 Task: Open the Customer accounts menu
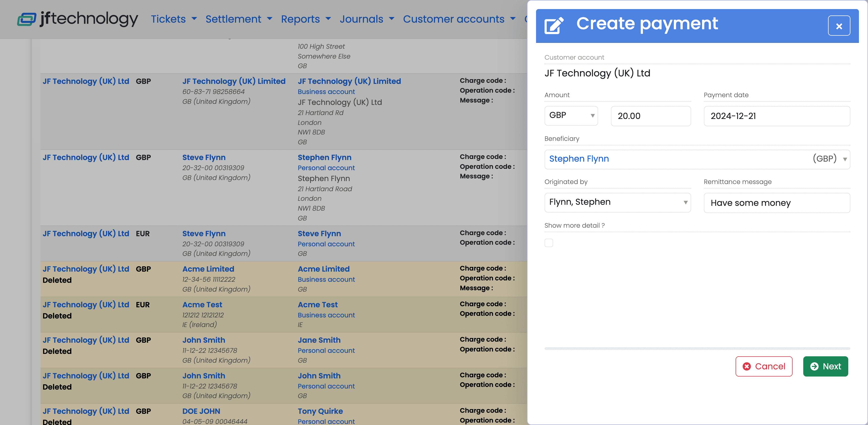point(459,19)
